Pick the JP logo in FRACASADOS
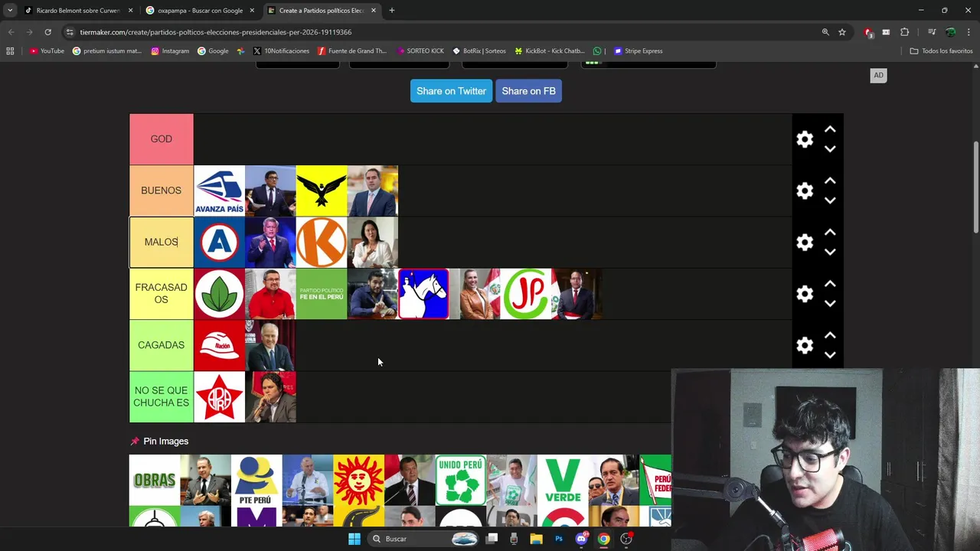Screen dimensions: 980x551 (526, 294)
